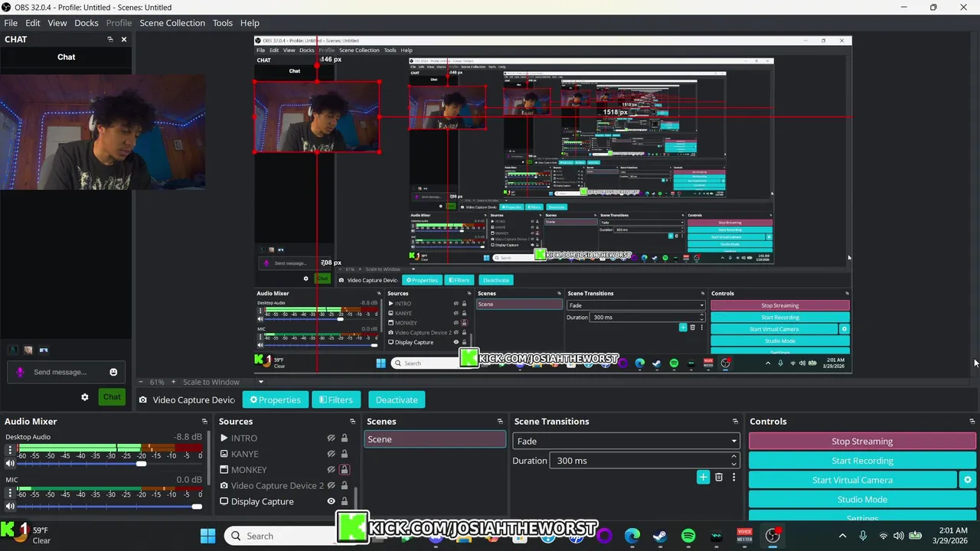Image resolution: width=980 pixels, height=551 pixels.
Task: Click Stop Streaming button
Action: (862, 441)
